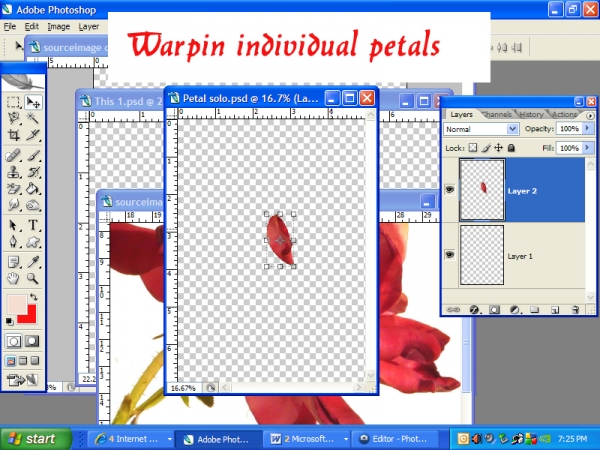Select the Dodge tool
The height and width of the screenshot is (450, 600).
click(x=33, y=205)
